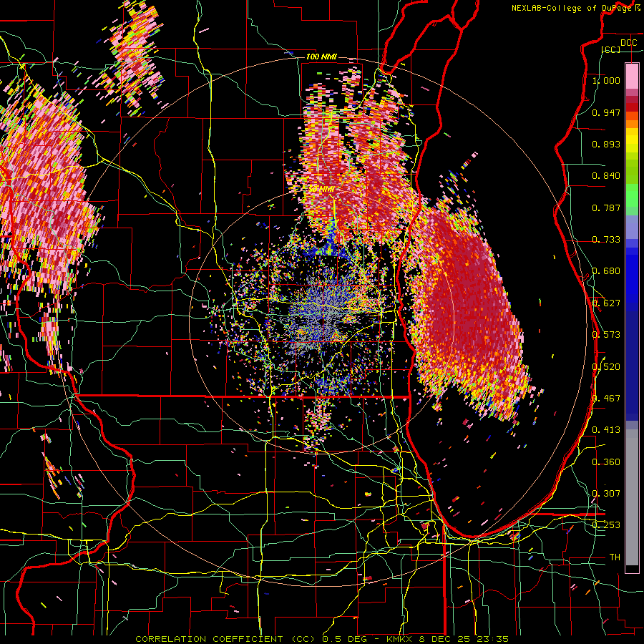Click the 1.000 color scale value
Screen dimensions: 644x644
[x=606, y=80]
